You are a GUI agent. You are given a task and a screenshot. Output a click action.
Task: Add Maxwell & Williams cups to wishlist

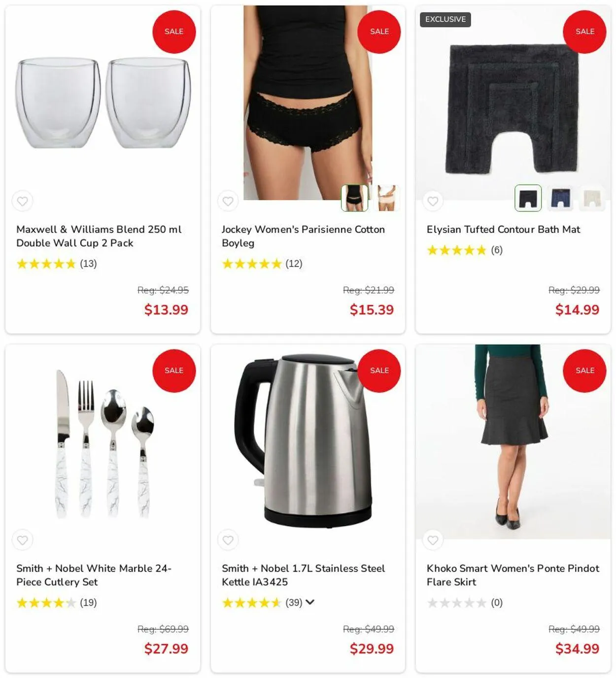(x=23, y=201)
